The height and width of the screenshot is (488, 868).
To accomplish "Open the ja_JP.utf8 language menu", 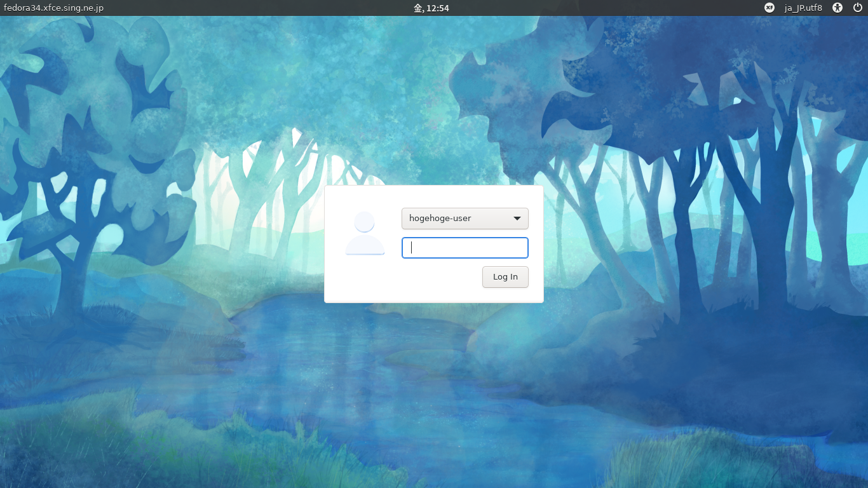I will click(803, 8).
